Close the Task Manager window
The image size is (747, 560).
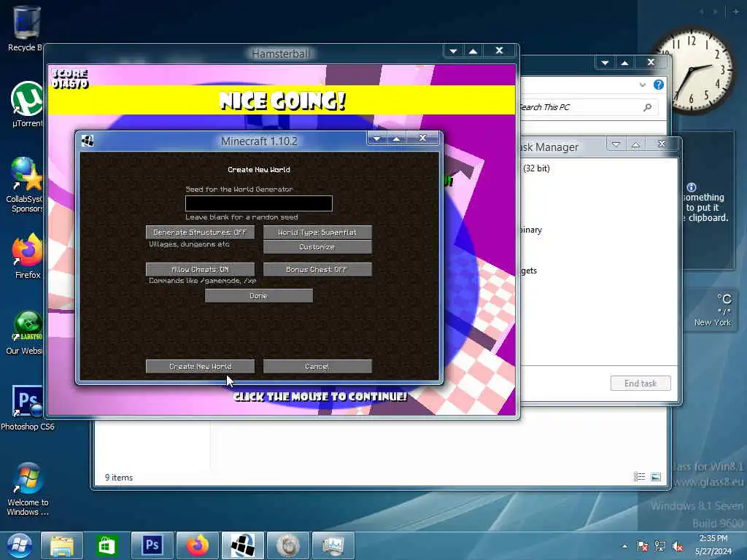[662, 144]
